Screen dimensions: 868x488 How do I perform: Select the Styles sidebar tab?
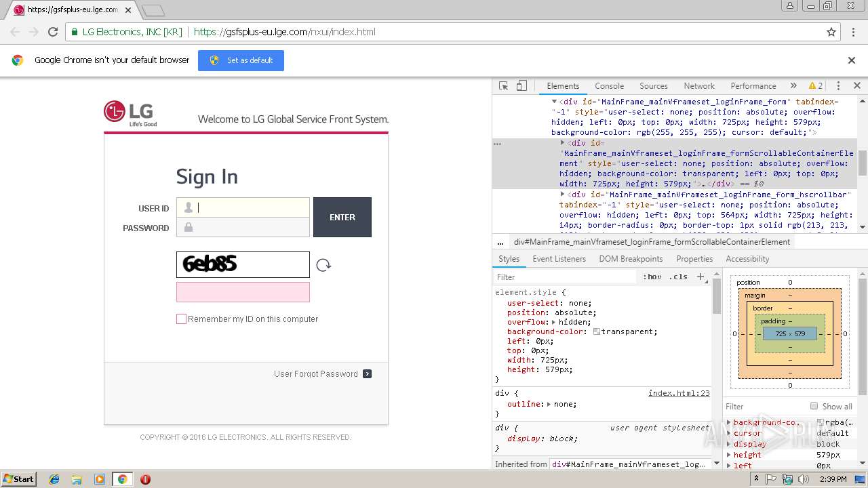click(509, 259)
